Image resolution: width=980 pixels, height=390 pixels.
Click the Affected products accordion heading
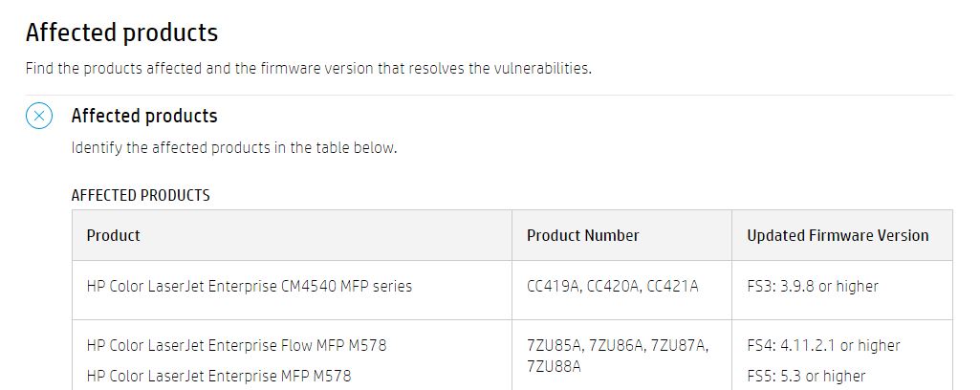click(144, 116)
